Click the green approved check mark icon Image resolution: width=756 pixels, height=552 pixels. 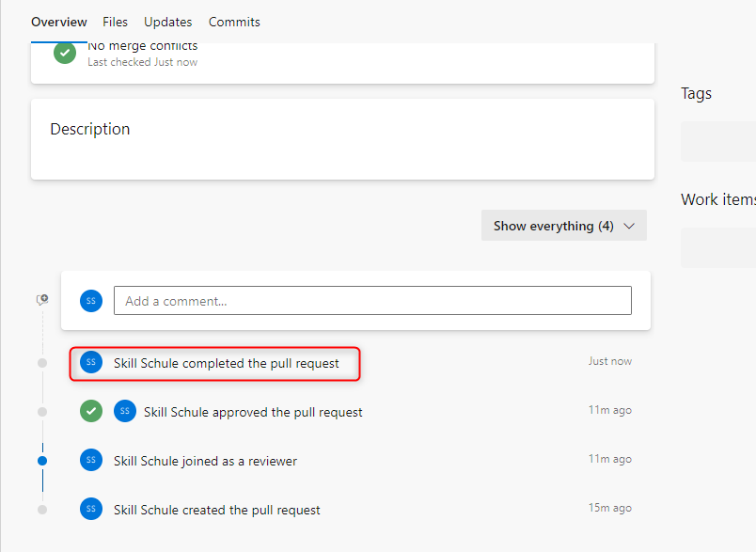tap(91, 411)
